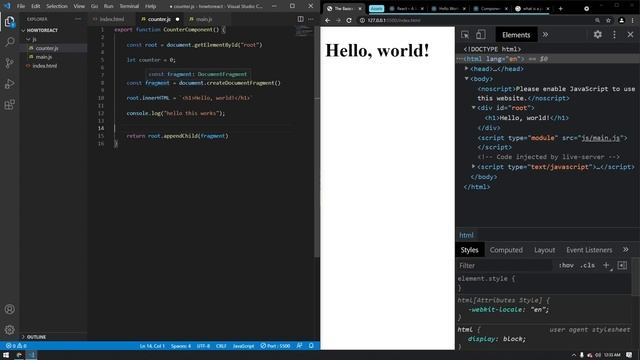Collapse the div id root node

tap(473, 108)
